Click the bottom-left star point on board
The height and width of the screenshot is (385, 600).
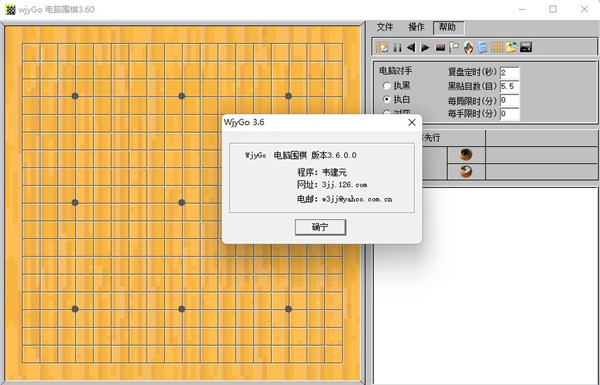click(x=75, y=309)
